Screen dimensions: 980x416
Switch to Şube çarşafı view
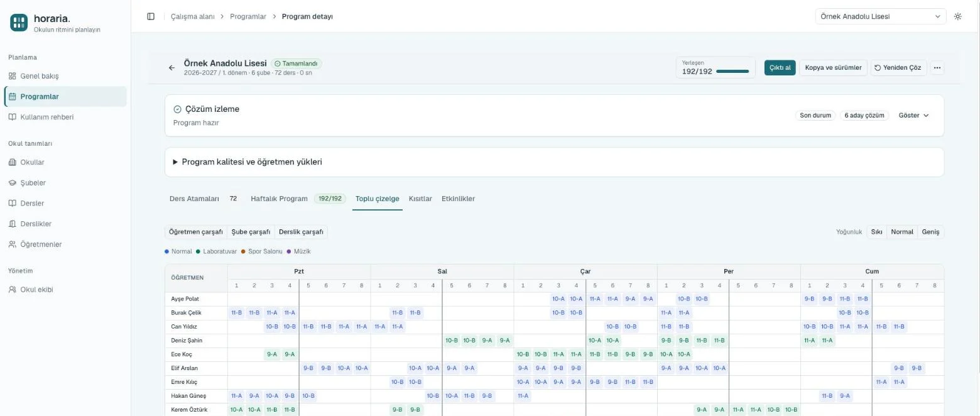coord(251,232)
